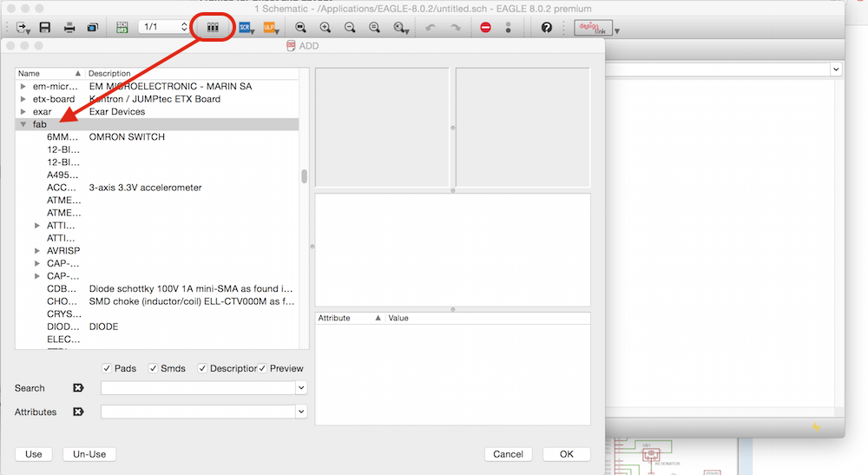868x475 pixels.
Task: Click the icon beside the Search label
Action: [79, 388]
